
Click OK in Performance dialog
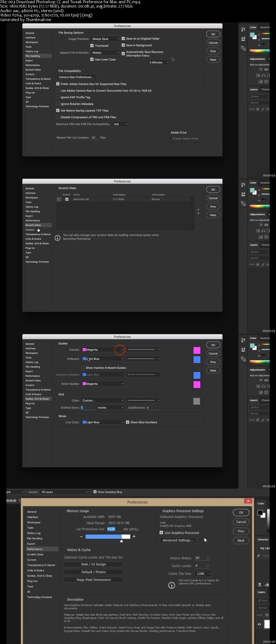(x=241, y=513)
